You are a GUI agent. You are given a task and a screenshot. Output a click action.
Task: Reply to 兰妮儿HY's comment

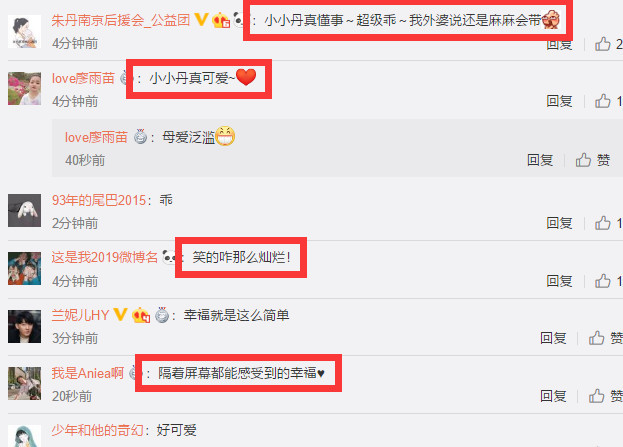(553, 338)
